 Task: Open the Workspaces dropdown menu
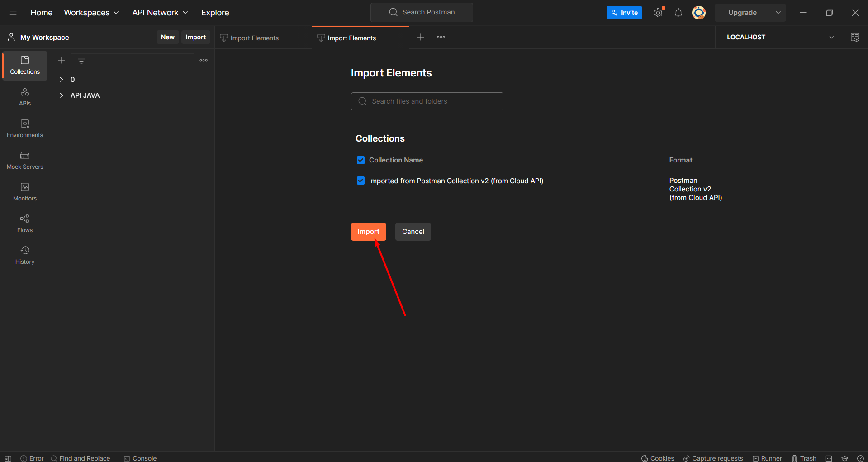[x=91, y=13]
